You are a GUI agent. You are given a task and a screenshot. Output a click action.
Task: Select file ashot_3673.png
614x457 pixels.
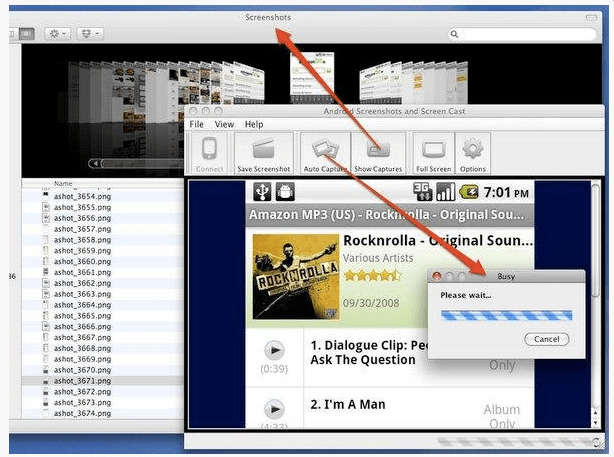82,403
